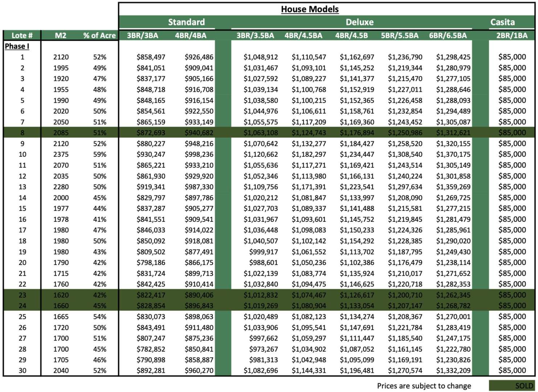Select the 3BR/3BA column header
The image size is (538, 392).
click(143, 36)
